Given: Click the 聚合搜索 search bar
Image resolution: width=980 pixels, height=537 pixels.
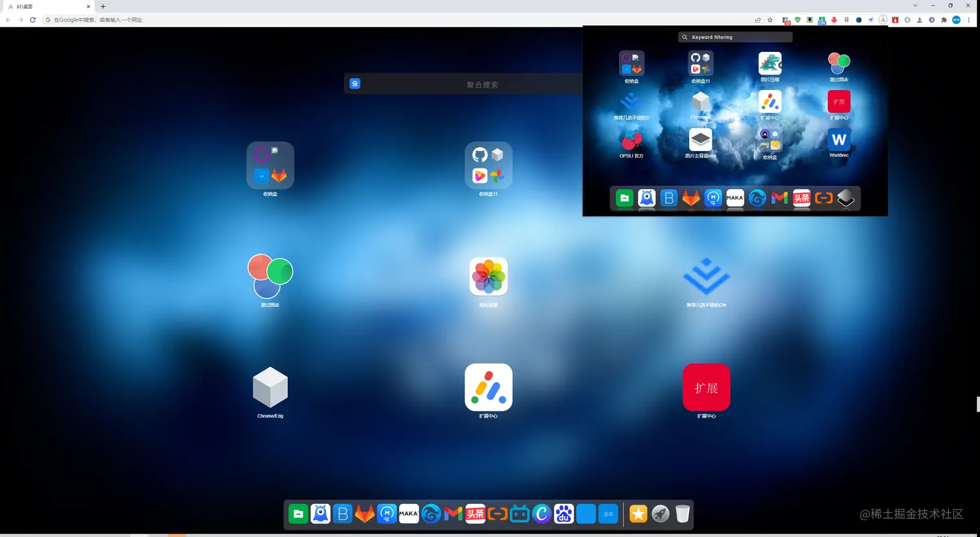Looking at the screenshot, I should coord(482,84).
